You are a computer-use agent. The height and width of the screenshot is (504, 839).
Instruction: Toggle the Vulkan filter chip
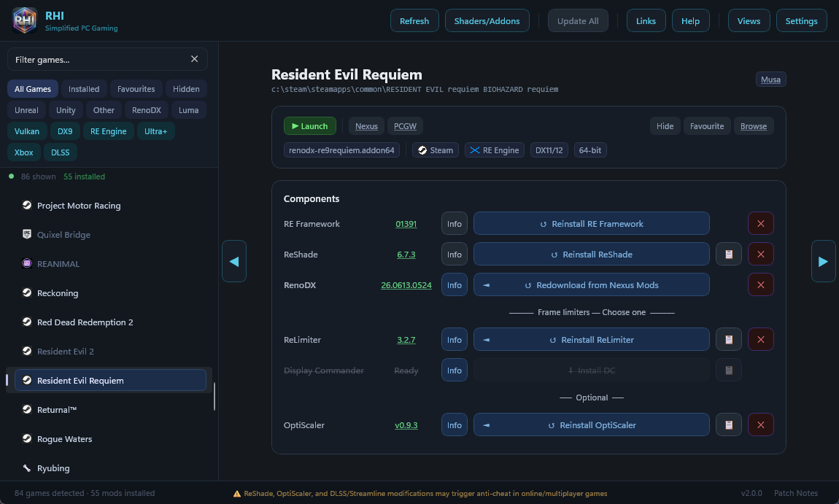coord(27,131)
